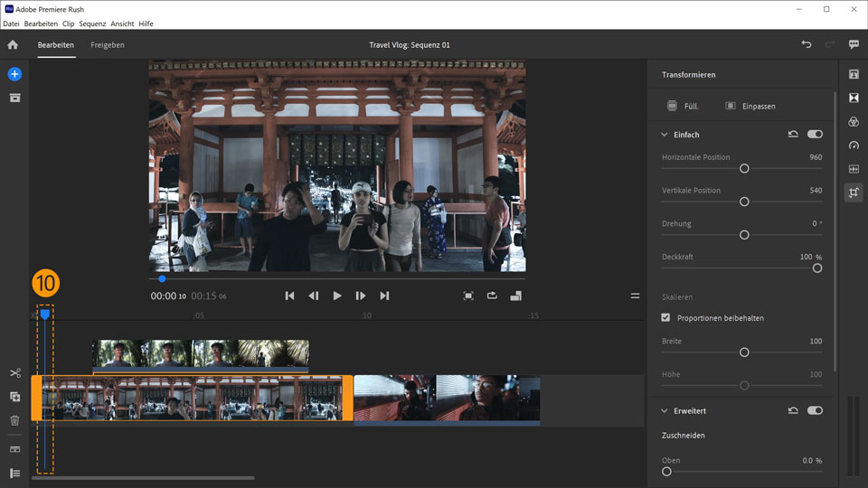Click the timeline playhead marker

45,314
